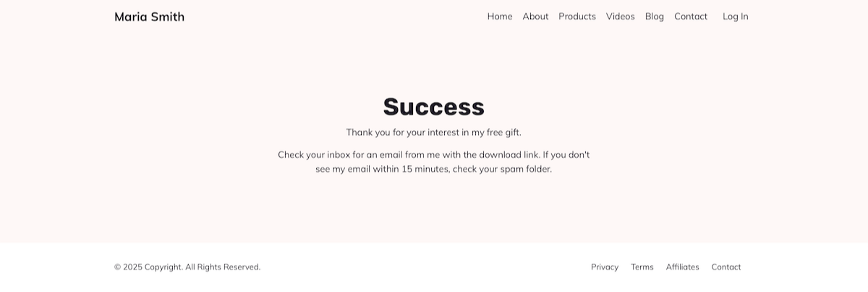The width and height of the screenshot is (868, 292).
Task: Click the 2025 Copyright notice text
Action: click(187, 267)
